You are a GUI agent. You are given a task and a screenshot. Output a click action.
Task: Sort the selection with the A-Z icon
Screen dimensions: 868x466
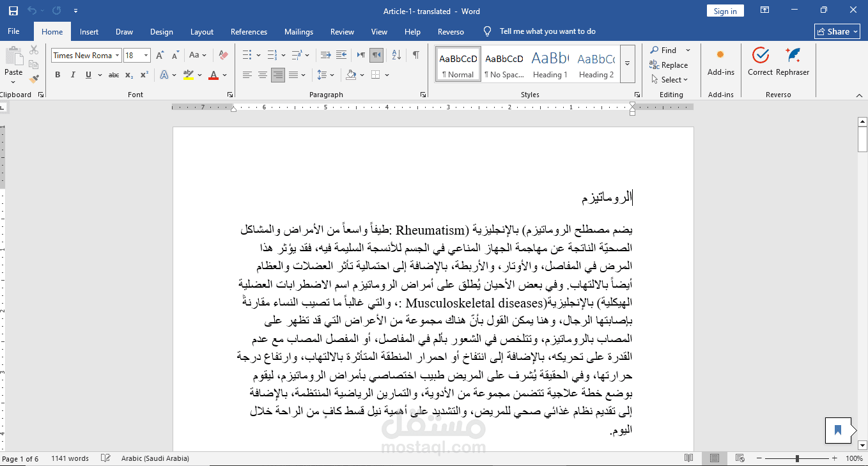(396, 55)
